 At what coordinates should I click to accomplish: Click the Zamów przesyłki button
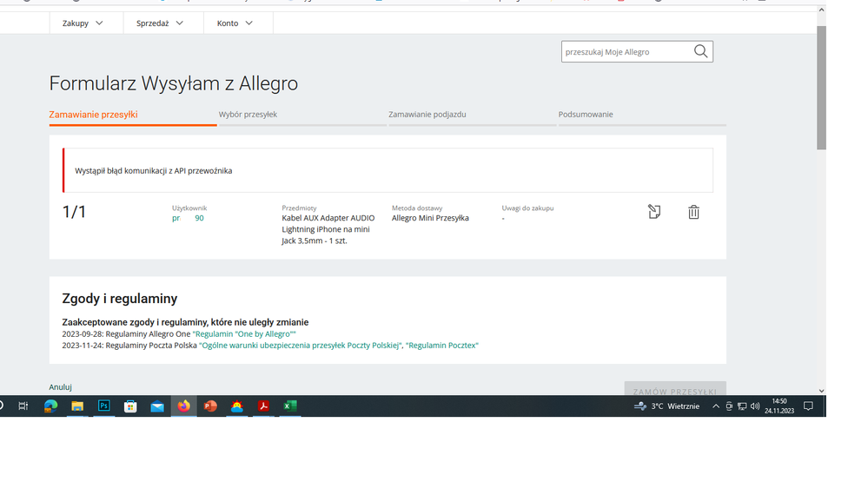point(675,388)
